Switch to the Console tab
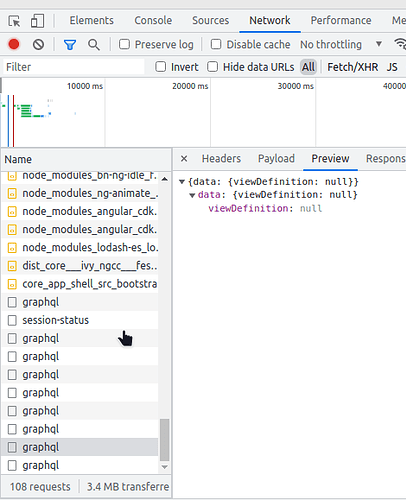Screen dimensions: 406x500 point(153,21)
